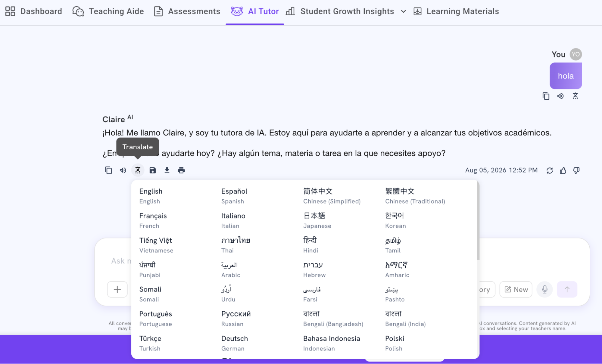Start voice input with microphone button

click(545, 289)
